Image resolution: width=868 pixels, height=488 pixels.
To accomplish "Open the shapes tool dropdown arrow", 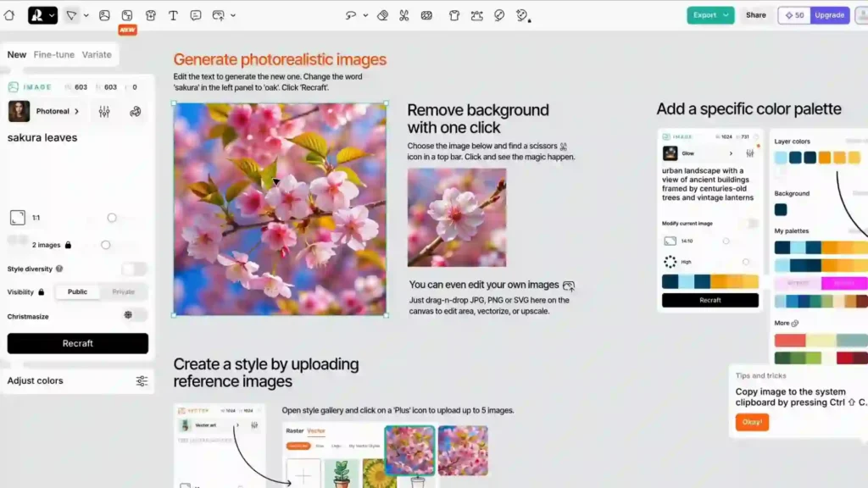I will [85, 15].
